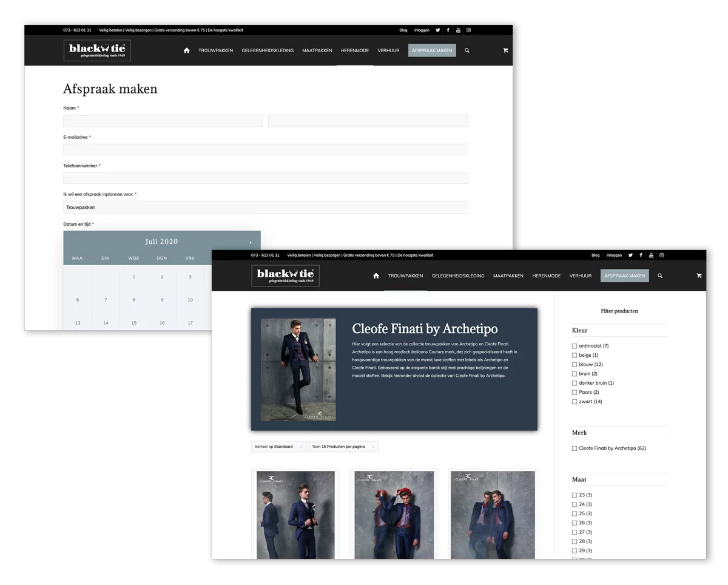
Task: Open search icon in the back window navbar
Action: (467, 50)
